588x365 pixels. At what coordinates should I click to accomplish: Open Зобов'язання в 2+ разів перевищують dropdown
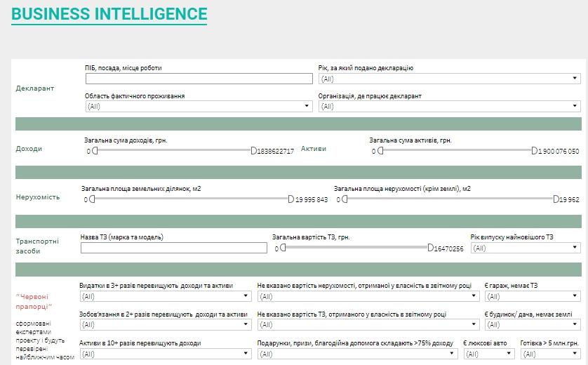point(166,325)
